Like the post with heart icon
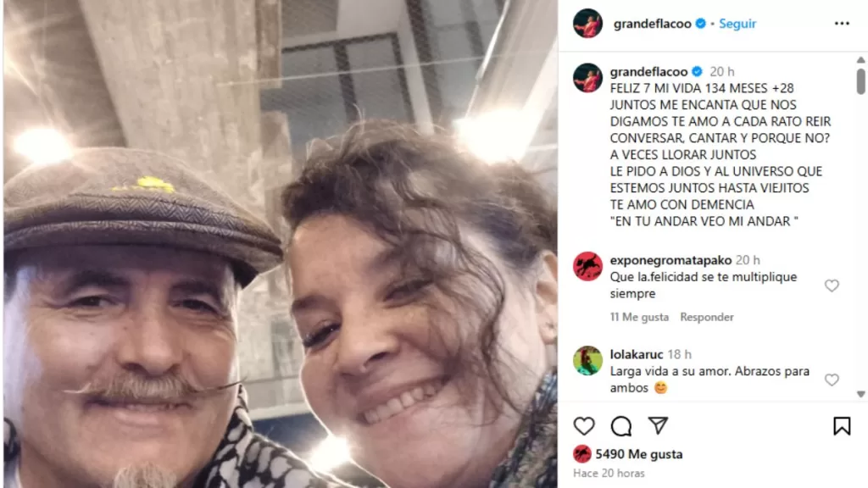The width and height of the screenshot is (868, 488). (x=584, y=426)
